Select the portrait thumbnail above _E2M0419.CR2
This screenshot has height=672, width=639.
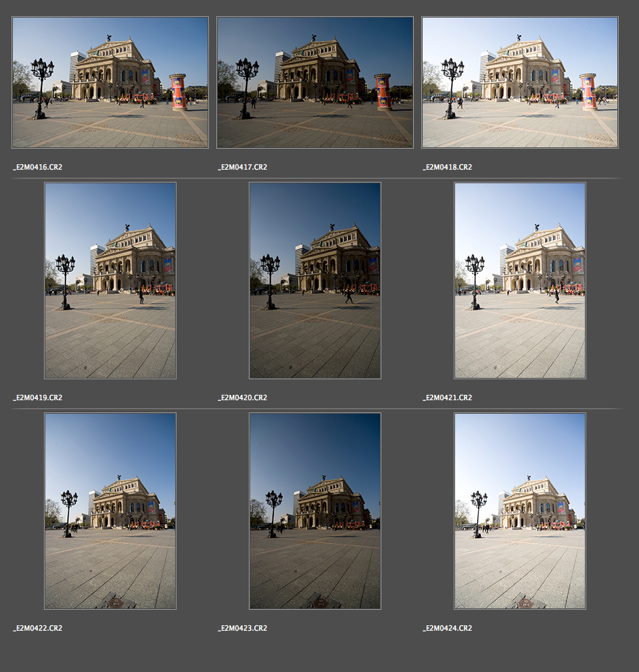(110, 281)
